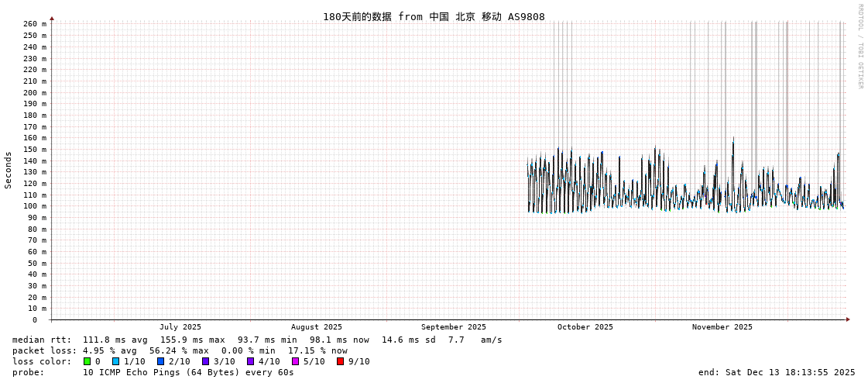Click the chart title with AS9808
Screen dimensions: 868x383
pyautogui.click(x=434, y=17)
